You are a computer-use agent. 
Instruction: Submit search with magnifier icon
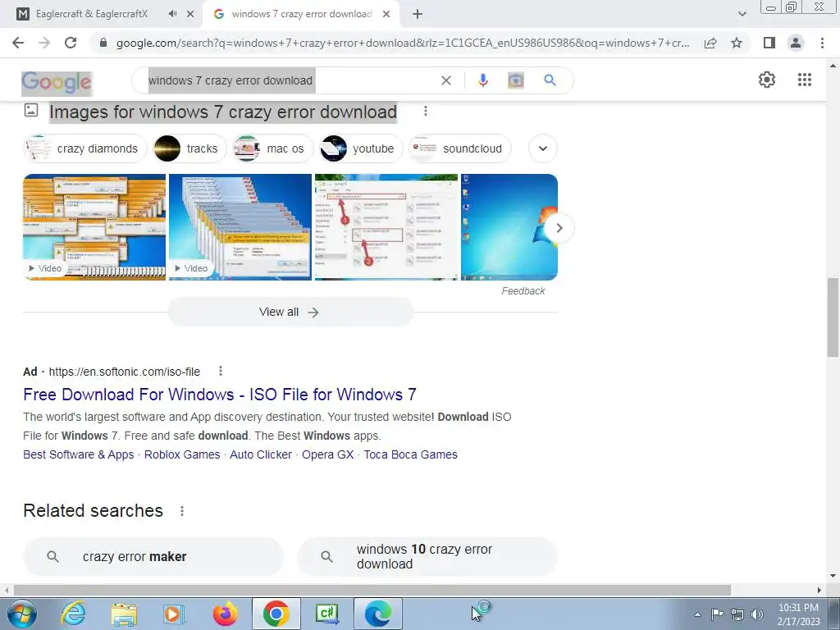[x=550, y=80]
